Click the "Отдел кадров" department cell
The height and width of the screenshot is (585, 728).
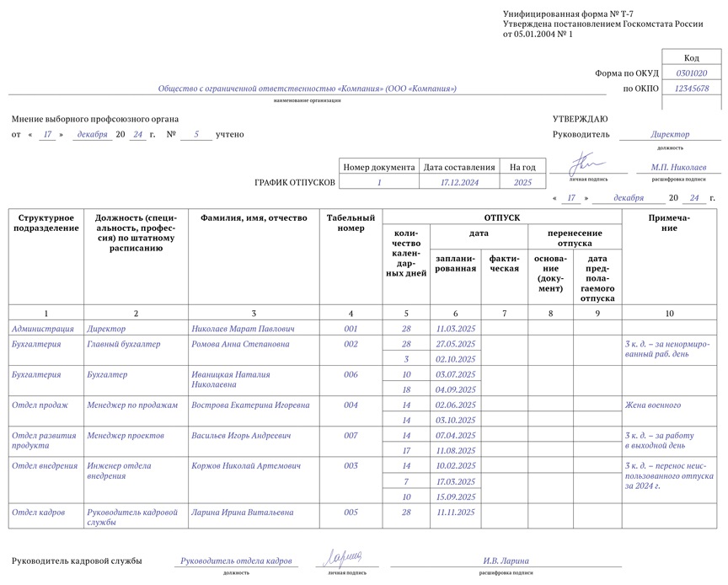[x=35, y=512]
